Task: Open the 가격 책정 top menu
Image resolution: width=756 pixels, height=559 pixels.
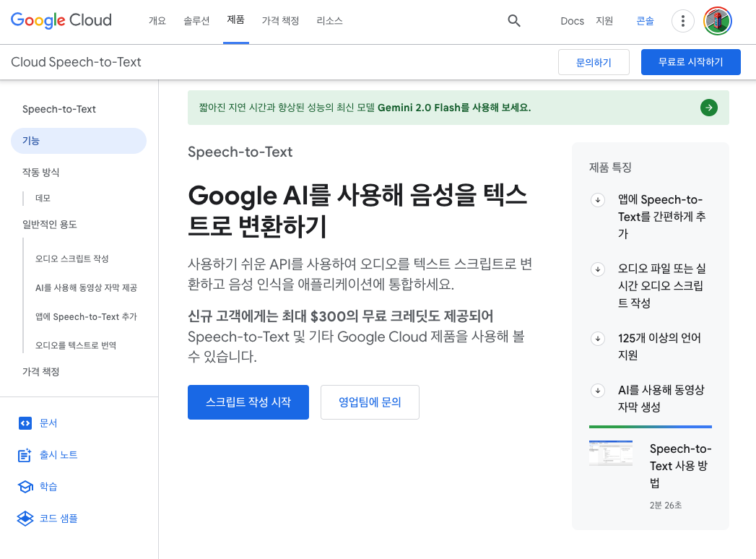Action: click(280, 21)
